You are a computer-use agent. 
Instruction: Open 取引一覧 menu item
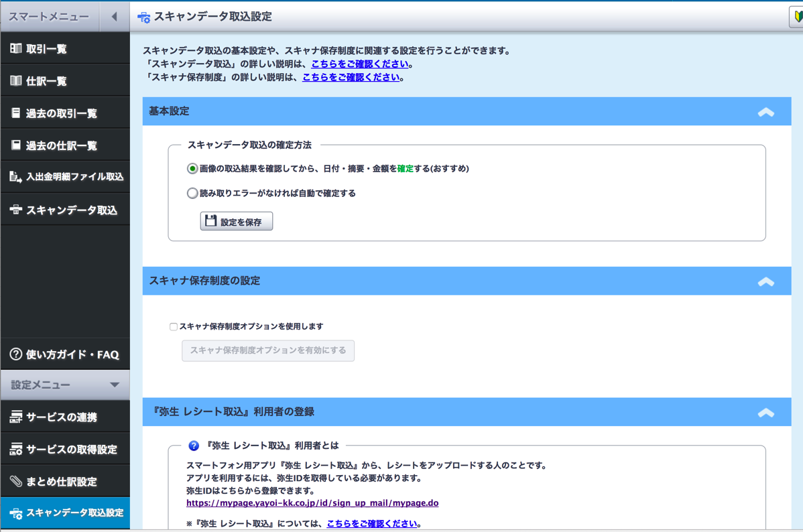(65, 49)
